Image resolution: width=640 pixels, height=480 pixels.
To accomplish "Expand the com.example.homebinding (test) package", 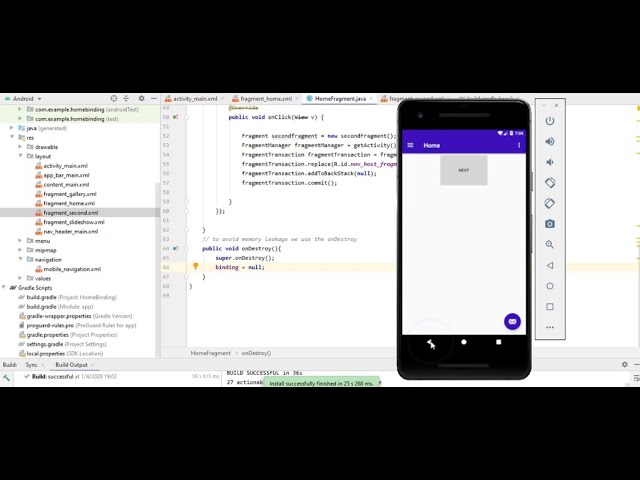I will click(x=20, y=118).
